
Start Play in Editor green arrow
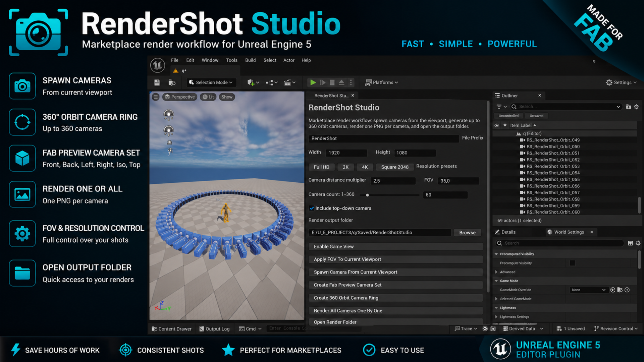tap(313, 82)
